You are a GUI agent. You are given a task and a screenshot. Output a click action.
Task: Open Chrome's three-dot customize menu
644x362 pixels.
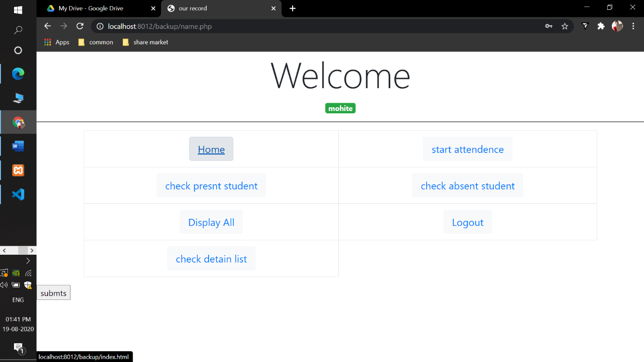point(633,26)
